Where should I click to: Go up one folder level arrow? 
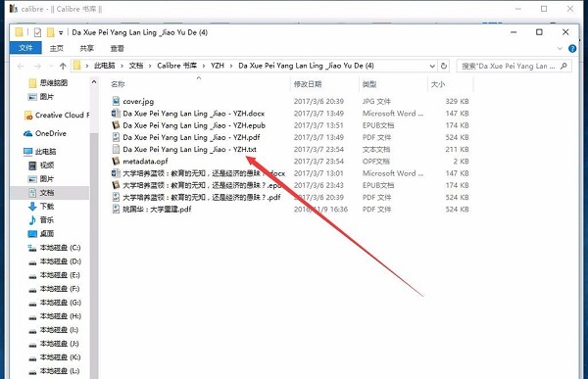click(63, 67)
